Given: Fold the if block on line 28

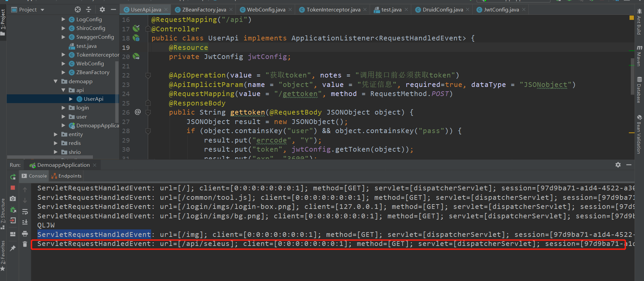Looking at the screenshot, I should (148, 131).
